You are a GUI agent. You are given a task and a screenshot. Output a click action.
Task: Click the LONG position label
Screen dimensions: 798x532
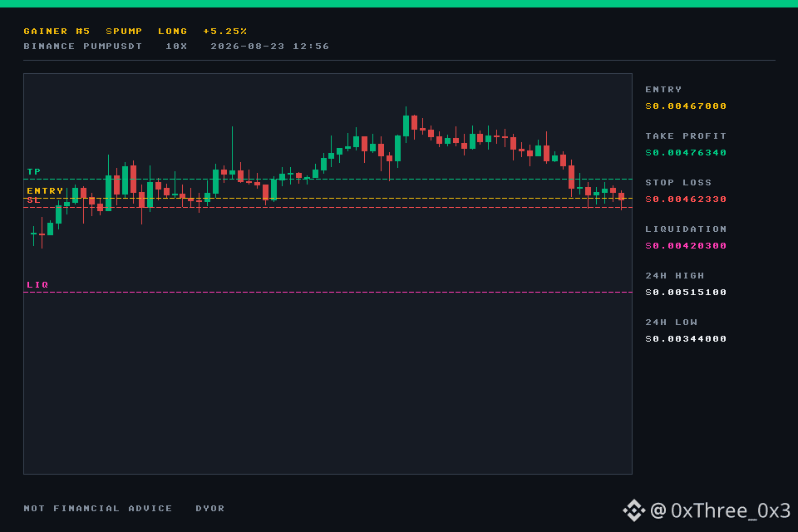(173, 31)
